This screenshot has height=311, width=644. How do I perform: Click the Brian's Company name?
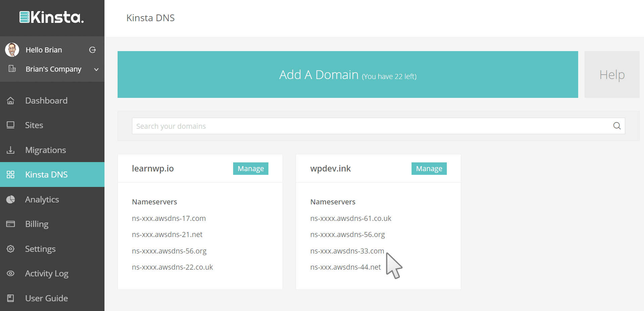[x=53, y=69]
